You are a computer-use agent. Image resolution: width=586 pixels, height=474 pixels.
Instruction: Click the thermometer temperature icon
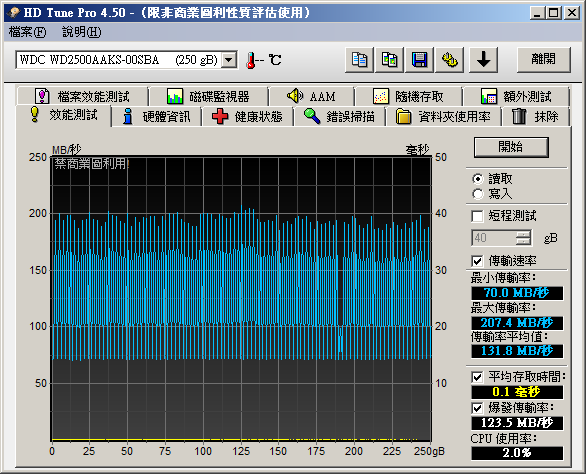tap(251, 60)
